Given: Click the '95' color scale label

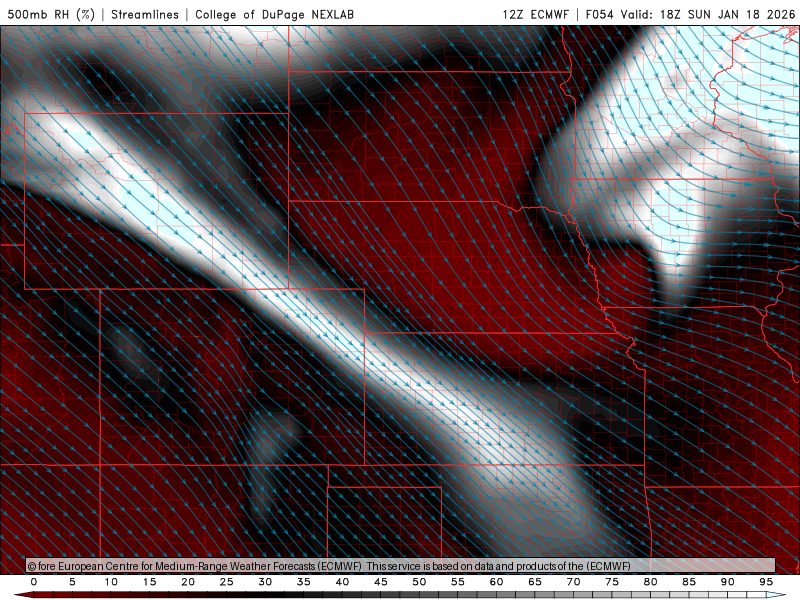Looking at the screenshot, I should 766,582.
